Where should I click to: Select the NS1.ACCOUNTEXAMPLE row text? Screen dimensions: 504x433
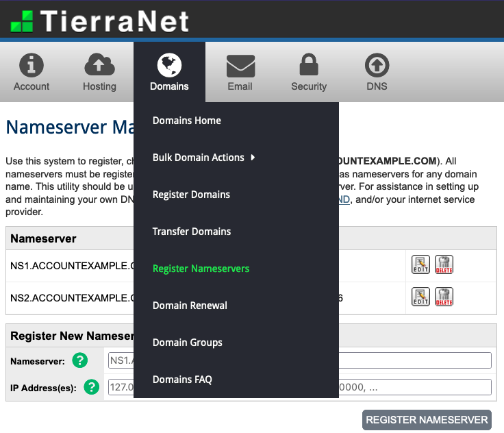tap(73, 266)
